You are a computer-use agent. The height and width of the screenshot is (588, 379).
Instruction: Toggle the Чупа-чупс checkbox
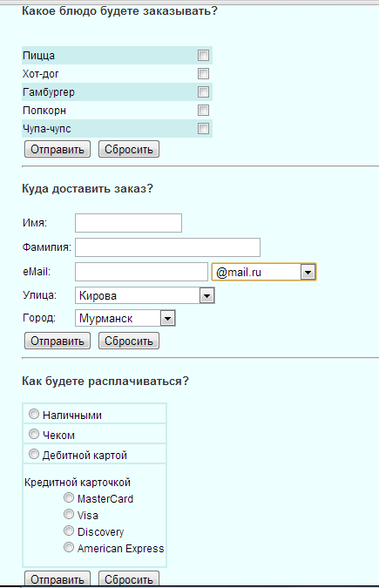pos(203,129)
